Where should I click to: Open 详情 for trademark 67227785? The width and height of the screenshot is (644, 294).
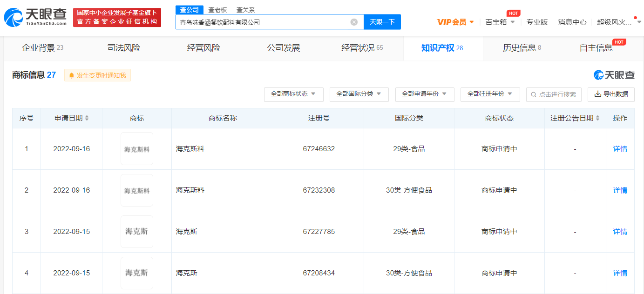(x=620, y=232)
